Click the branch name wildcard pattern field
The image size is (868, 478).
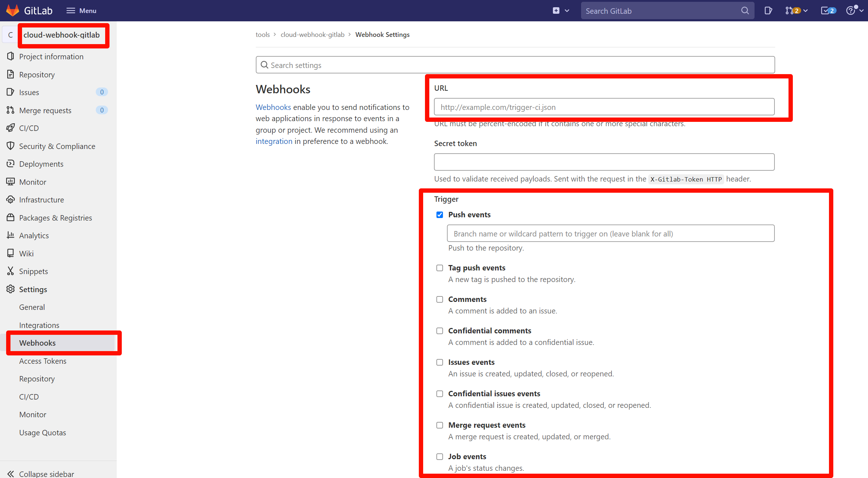tap(610, 234)
